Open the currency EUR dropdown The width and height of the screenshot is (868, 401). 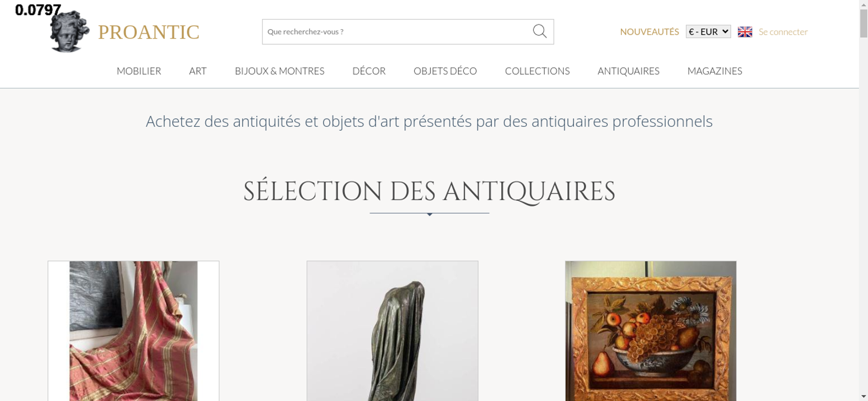(x=708, y=32)
